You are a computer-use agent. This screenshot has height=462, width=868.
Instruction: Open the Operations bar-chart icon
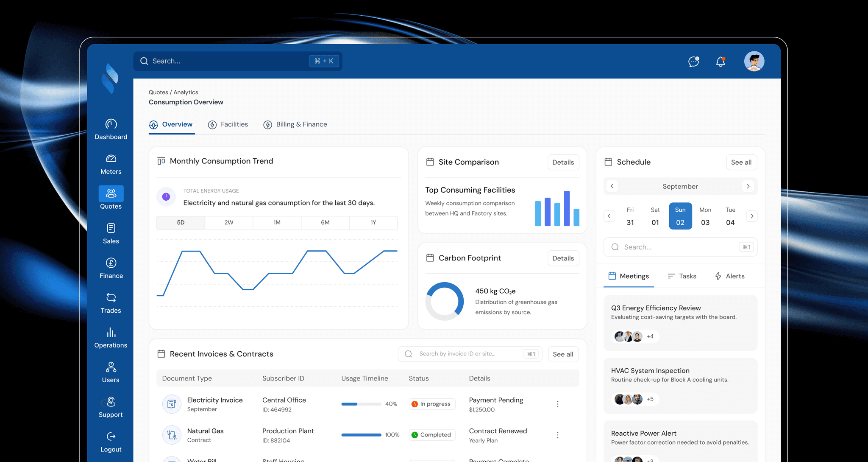point(111,333)
